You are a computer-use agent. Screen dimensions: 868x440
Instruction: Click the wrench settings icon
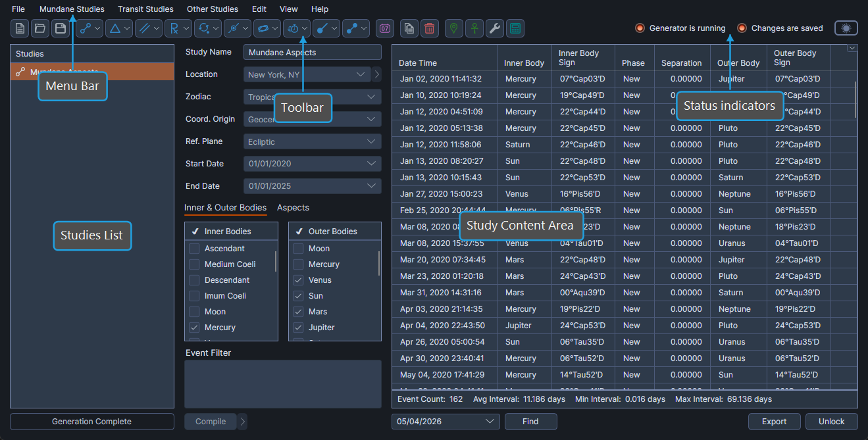(495, 28)
